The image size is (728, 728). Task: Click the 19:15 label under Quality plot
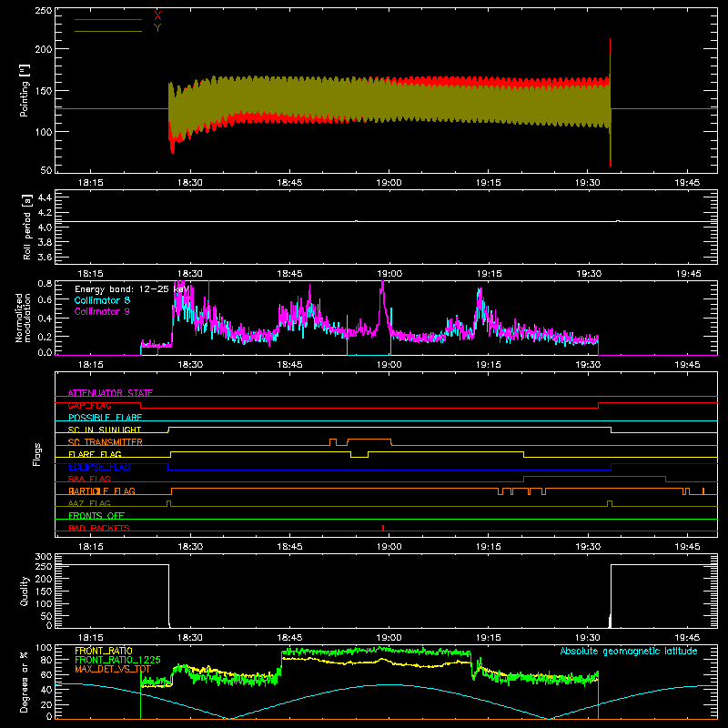(x=489, y=638)
